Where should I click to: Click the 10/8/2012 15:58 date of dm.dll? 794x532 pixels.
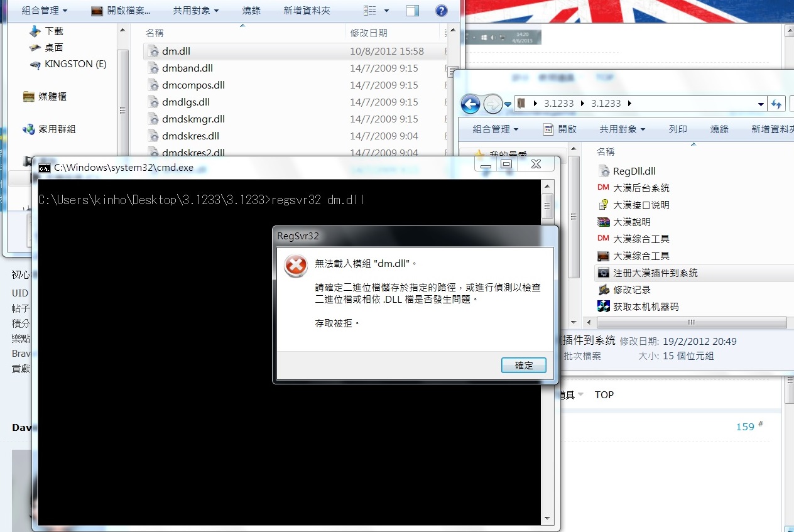coord(387,52)
